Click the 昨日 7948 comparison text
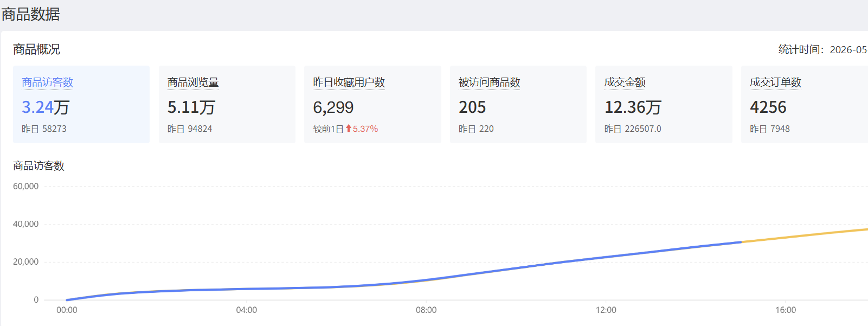This screenshot has height=326, width=868. [x=770, y=129]
